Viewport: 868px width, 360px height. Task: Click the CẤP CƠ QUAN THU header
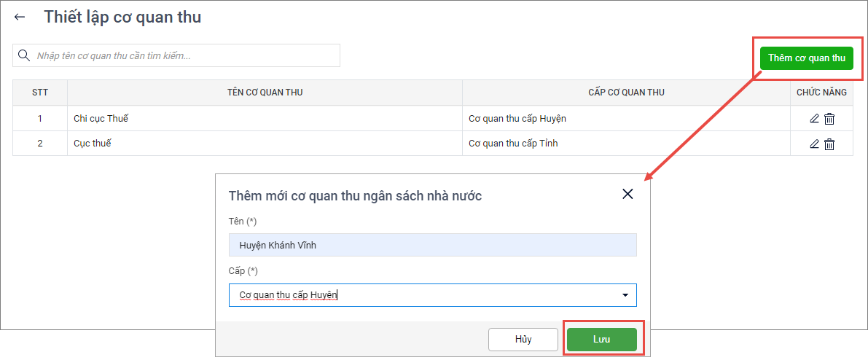[x=626, y=93]
